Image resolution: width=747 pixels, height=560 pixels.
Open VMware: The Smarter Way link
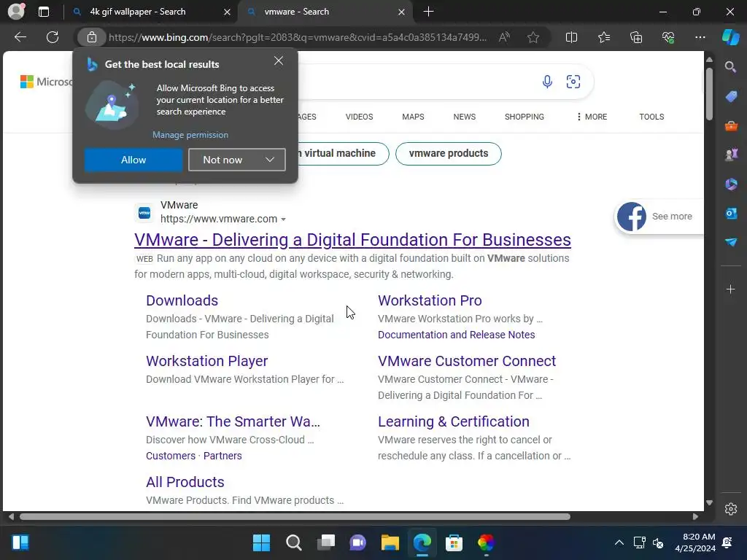pos(233,421)
